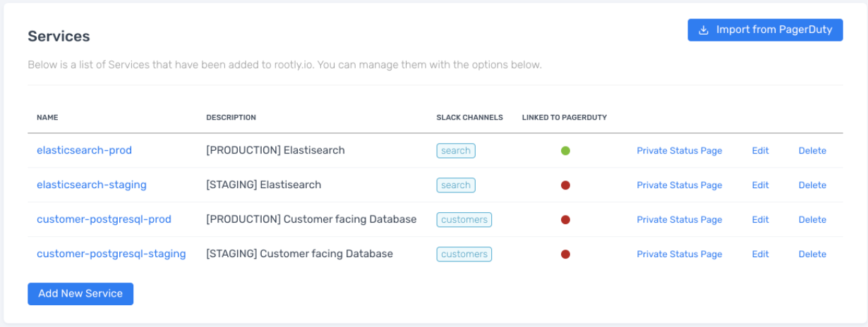Image resolution: width=868 pixels, height=327 pixels.
Task: Click the NAME column header
Action: (x=47, y=117)
